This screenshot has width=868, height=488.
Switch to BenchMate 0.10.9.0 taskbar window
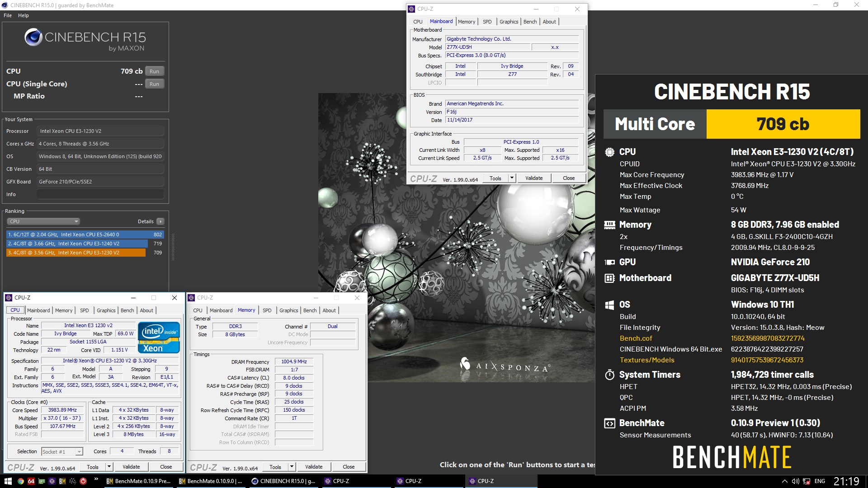click(x=211, y=481)
